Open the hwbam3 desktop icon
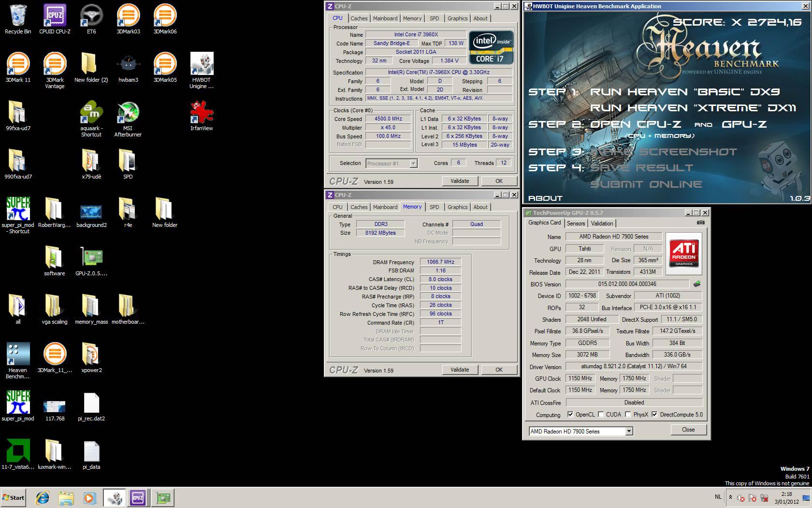This screenshot has height=508, width=812. point(128,68)
